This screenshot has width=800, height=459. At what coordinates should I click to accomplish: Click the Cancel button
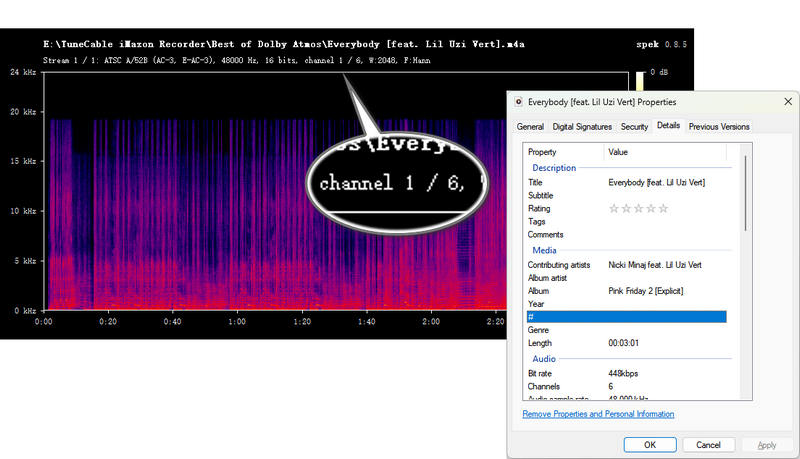click(708, 445)
